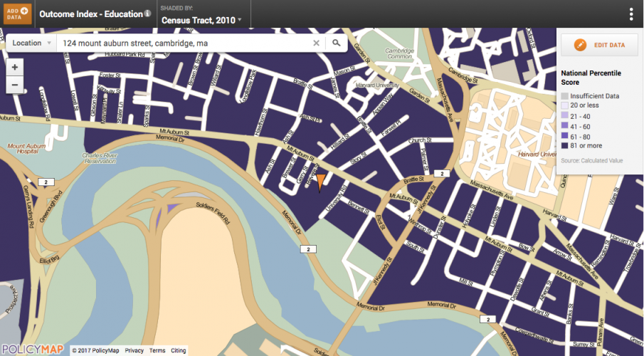The image size is (644, 356).
Task: Open the Citing link in footer
Action: point(178,350)
